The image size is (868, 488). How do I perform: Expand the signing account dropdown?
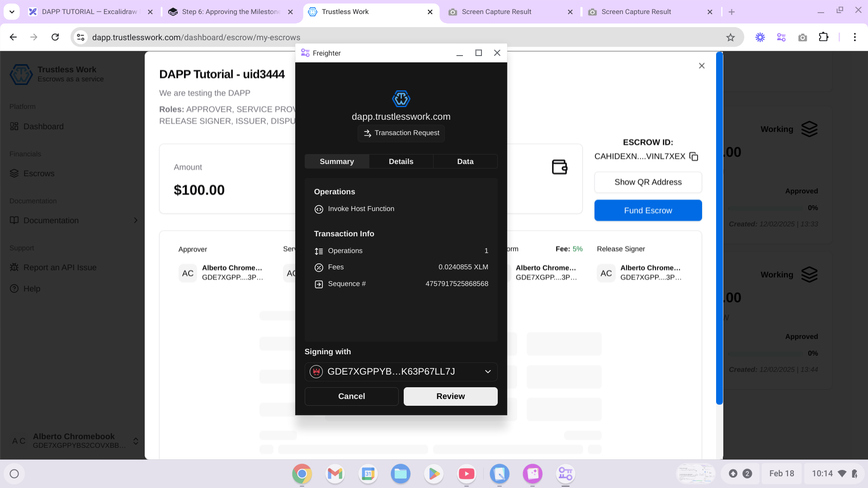[488, 371]
